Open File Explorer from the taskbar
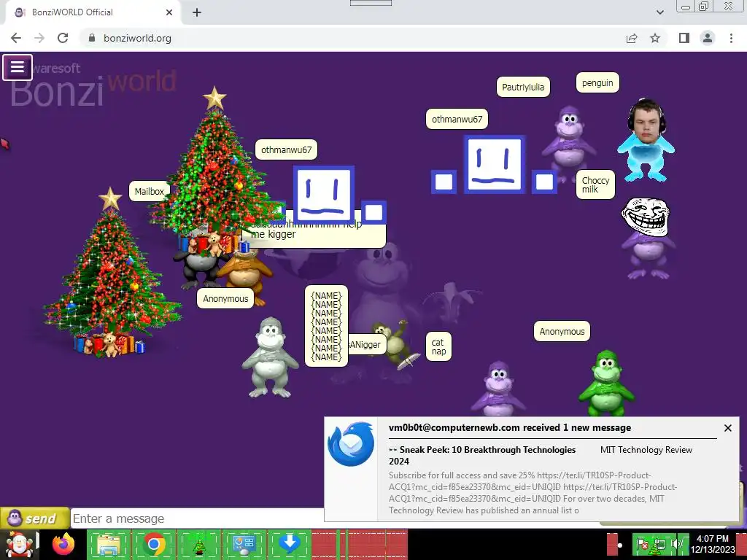Viewport: 747px width, 560px height. coord(109,545)
